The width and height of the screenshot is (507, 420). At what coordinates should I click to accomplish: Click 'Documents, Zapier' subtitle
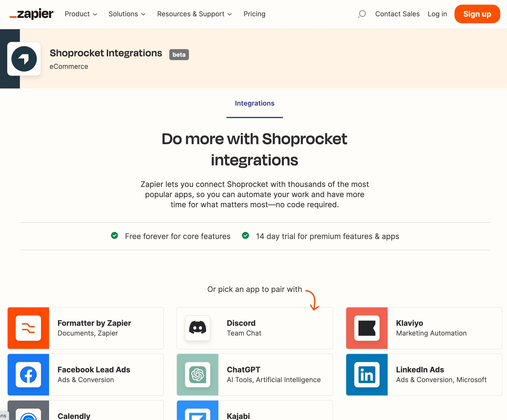pyautogui.click(x=88, y=333)
